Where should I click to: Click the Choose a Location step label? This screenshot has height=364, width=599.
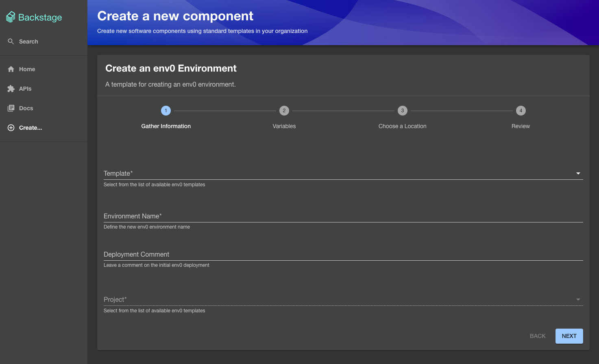[403, 126]
